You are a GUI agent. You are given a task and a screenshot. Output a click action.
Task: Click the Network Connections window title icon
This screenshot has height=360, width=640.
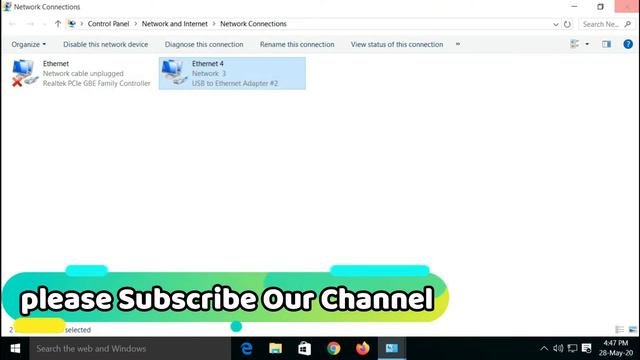7,7
